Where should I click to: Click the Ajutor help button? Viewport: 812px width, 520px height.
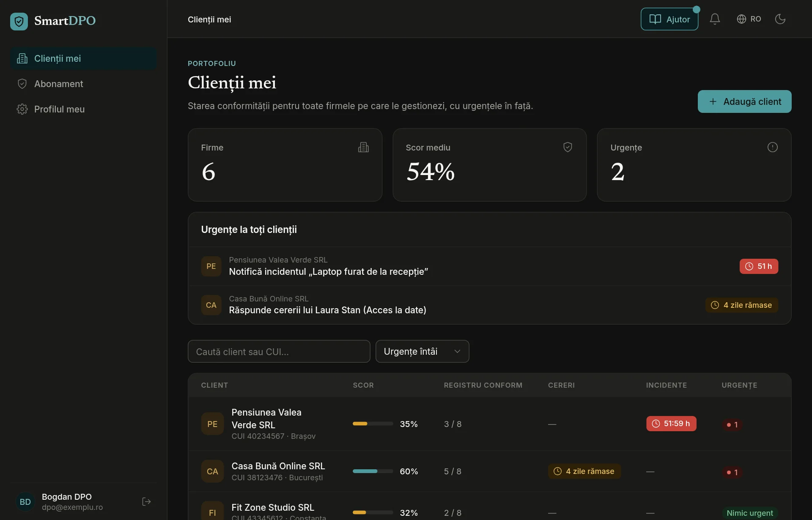(669, 19)
